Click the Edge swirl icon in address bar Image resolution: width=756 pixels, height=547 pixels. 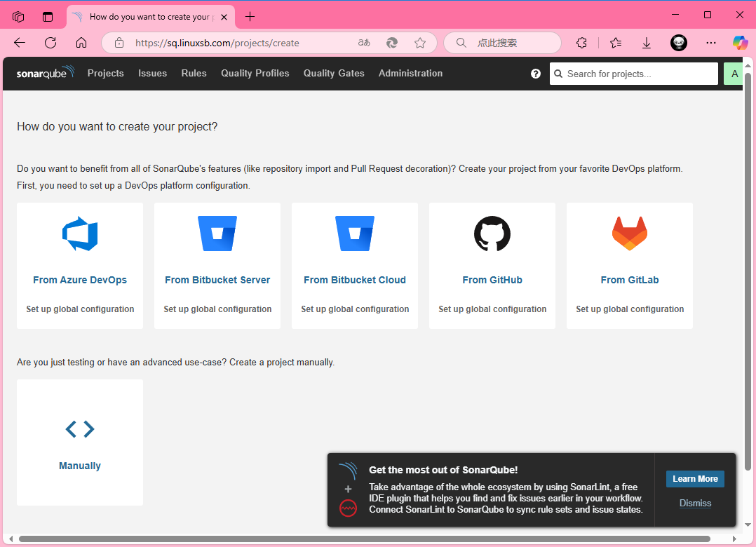[x=392, y=43]
